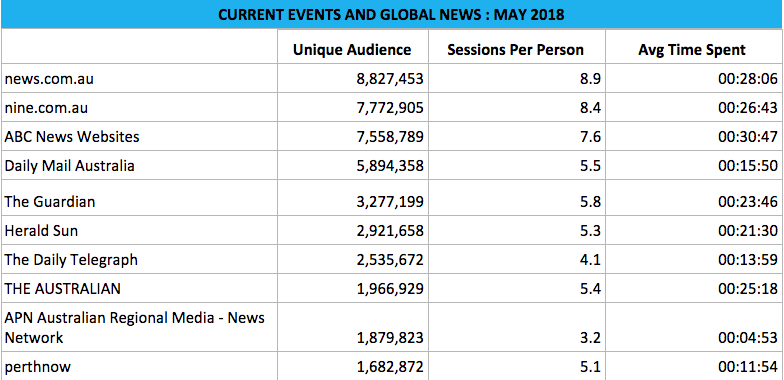784x380 pixels.
Task: Click the sessions value 5.4
Action: (x=590, y=289)
